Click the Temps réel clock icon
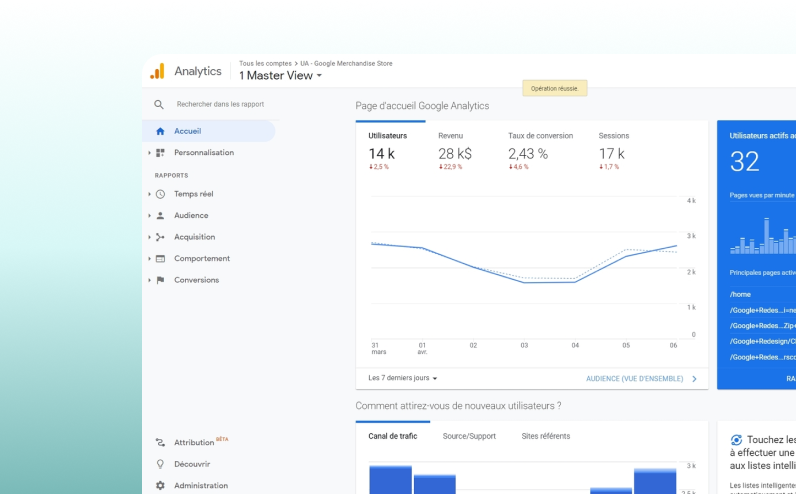 (x=160, y=194)
